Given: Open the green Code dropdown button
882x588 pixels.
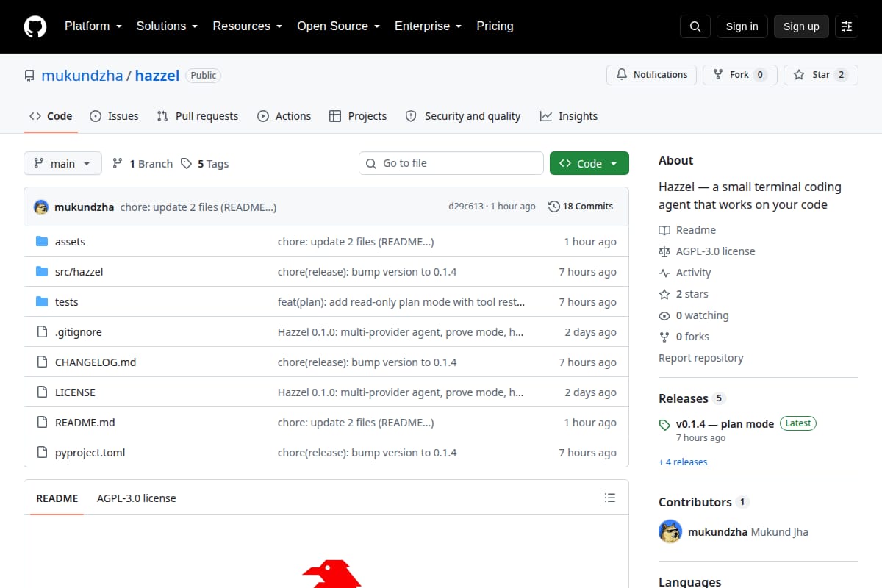Looking at the screenshot, I should pyautogui.click(x=589, y=163).
